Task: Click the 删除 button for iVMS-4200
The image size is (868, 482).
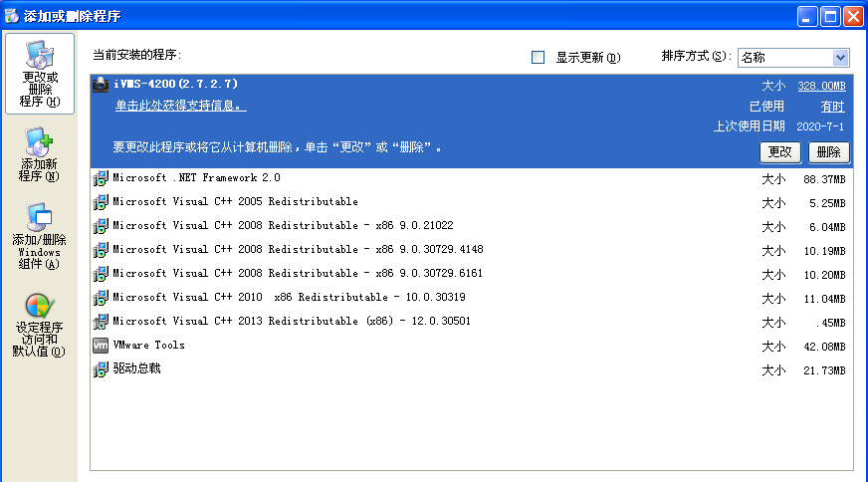Action: pos(829,151)
